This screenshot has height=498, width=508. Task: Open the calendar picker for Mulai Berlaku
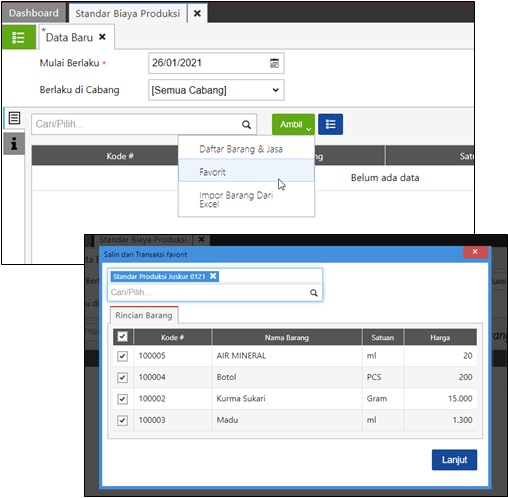coord(274,63)
